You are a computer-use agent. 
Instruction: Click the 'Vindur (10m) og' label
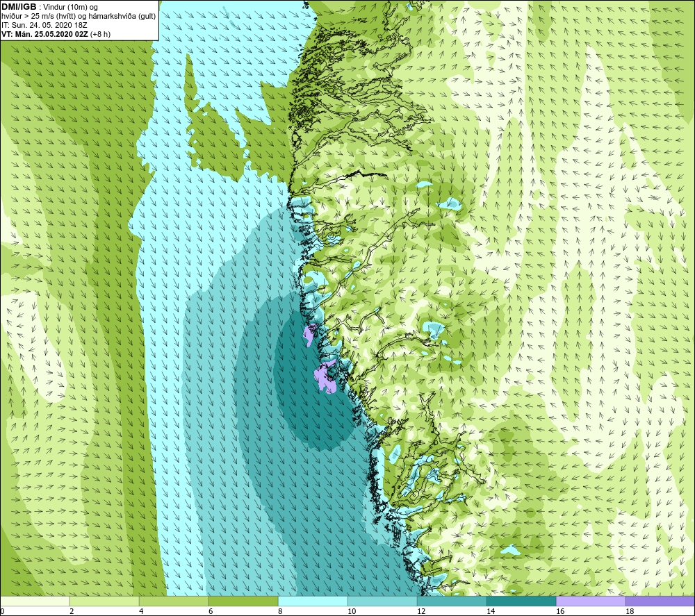pyautogui.click(x=70, y=8)
